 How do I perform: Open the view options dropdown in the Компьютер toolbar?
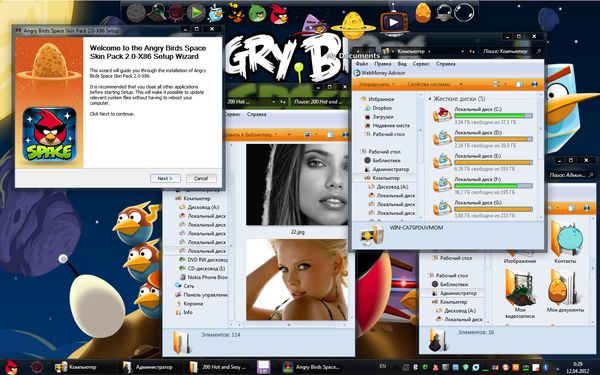coord(506,84)
